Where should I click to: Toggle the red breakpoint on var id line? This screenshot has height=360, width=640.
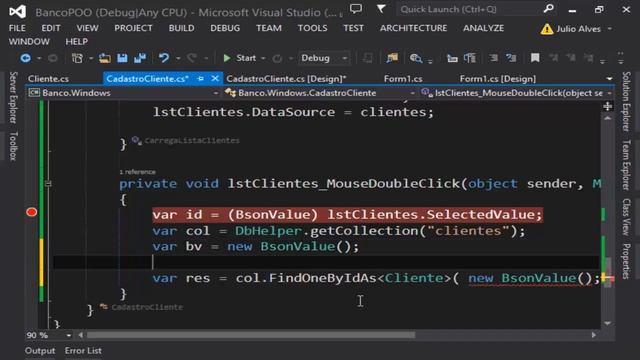click(x=31, y=212)
